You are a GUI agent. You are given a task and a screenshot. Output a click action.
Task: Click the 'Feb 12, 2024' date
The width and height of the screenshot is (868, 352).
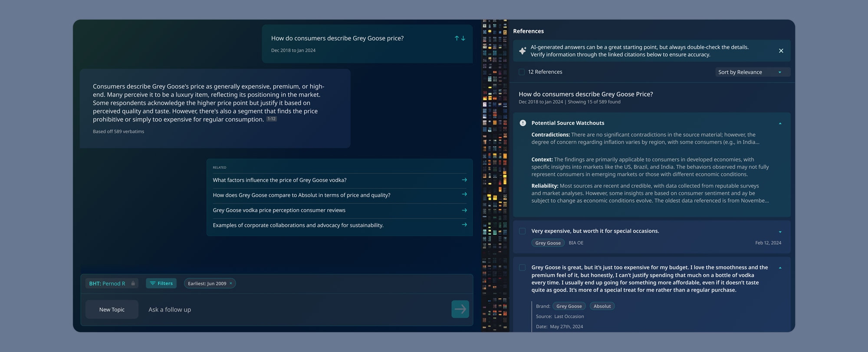pos(768,243)
